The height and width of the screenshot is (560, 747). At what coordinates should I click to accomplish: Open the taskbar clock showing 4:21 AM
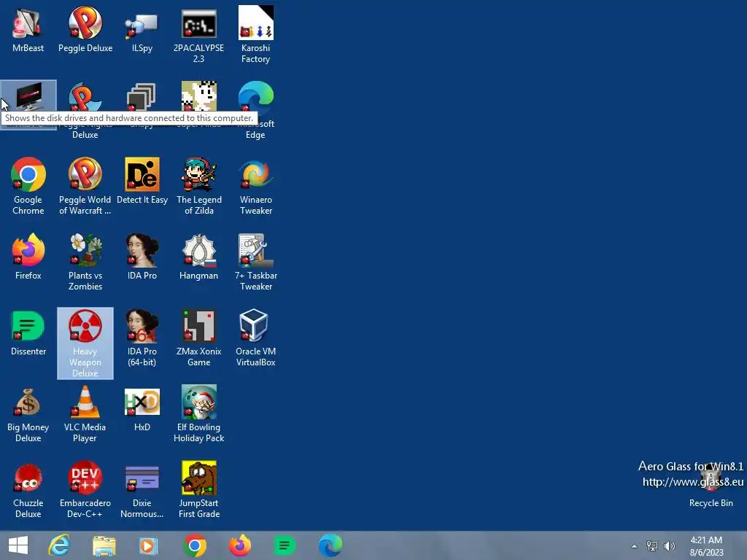pyautogui.click(x=706, y=545)
